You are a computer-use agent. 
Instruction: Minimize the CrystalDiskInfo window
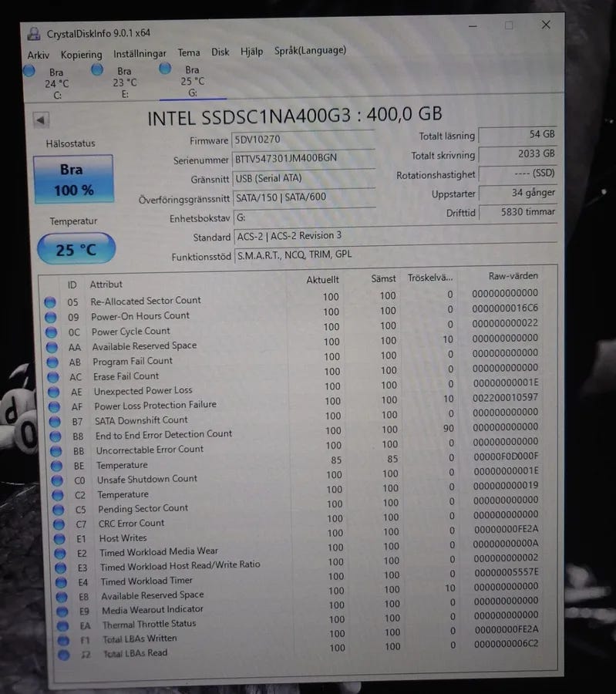(473, 26)
